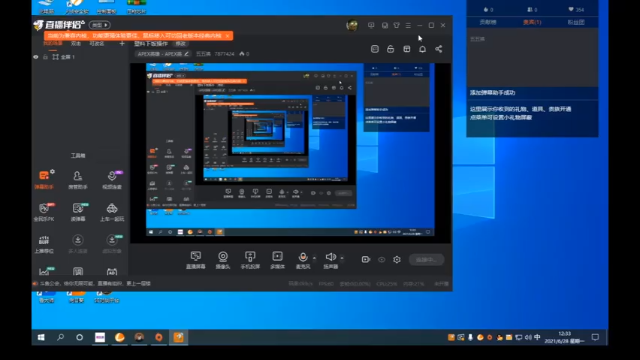Viewport: 640px width, 360px height.
Task: Add a 摄像头 camera source
Action: coord(222,260)
